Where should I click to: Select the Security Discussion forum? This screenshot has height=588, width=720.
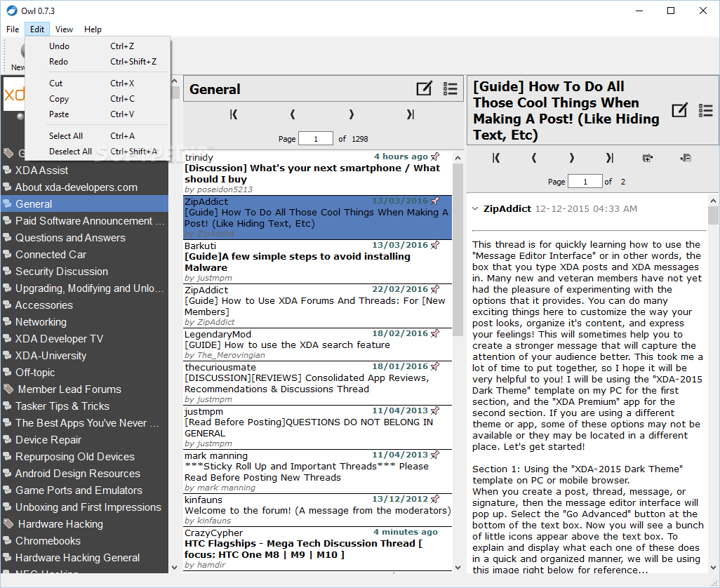click(x=84, y=272)
